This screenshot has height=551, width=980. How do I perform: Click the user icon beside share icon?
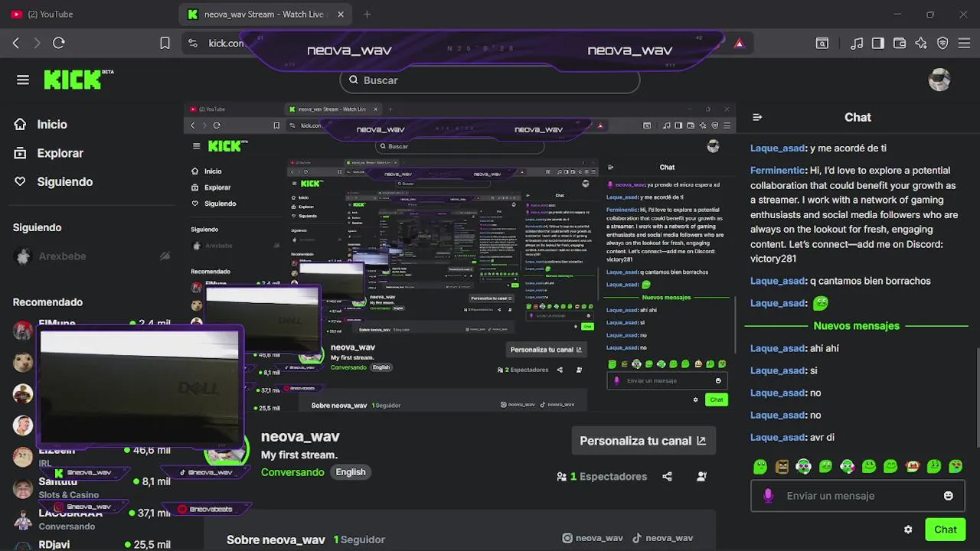point(701,476)
